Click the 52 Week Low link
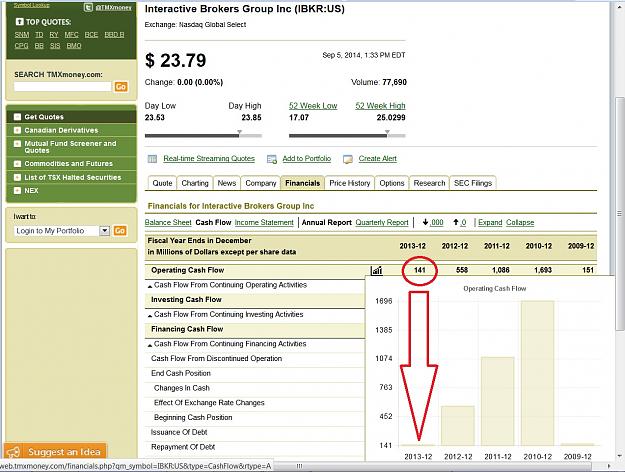 [x=313, y=106]
